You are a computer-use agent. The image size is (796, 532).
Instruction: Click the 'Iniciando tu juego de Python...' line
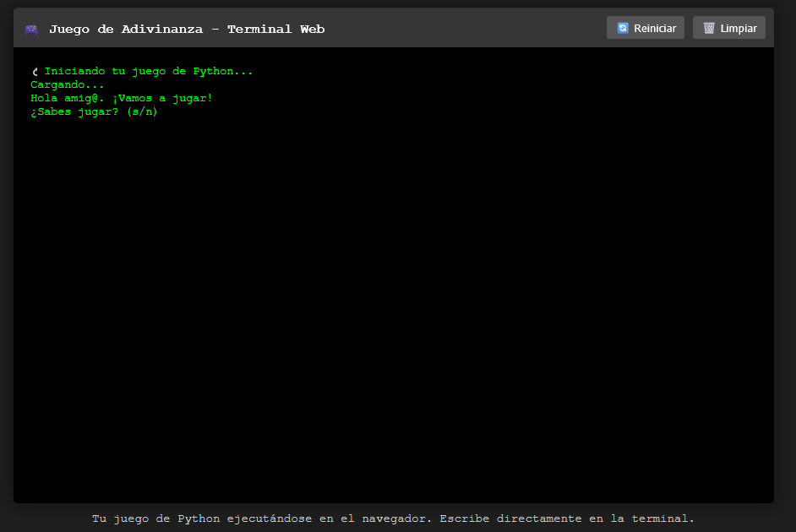[x=149, y=71]
